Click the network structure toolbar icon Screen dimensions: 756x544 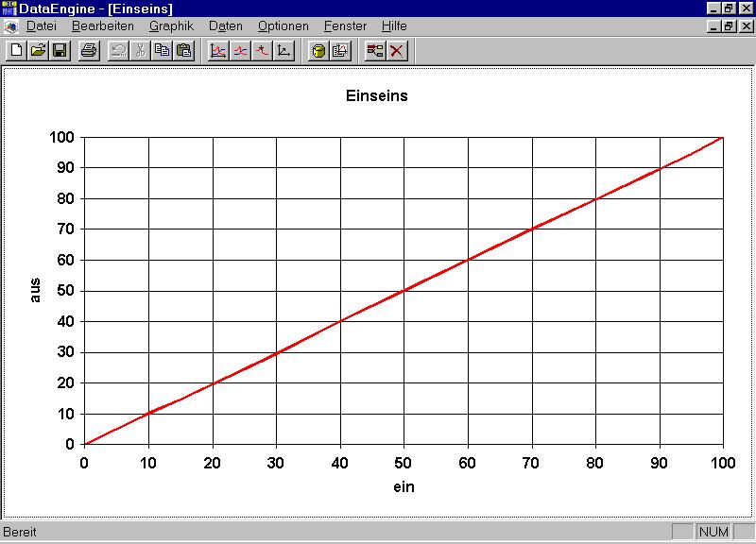[374, 50]
